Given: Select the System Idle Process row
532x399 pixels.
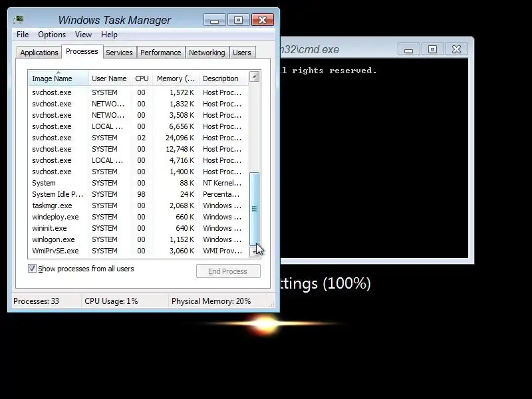Looking at the screenshot, I should [x=138, y=194].
